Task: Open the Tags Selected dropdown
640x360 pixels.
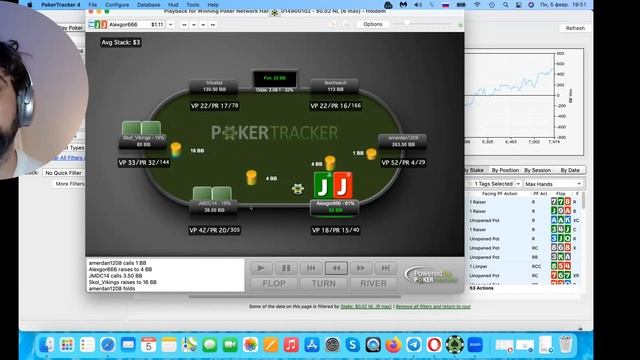Action: tap(495, 184)
